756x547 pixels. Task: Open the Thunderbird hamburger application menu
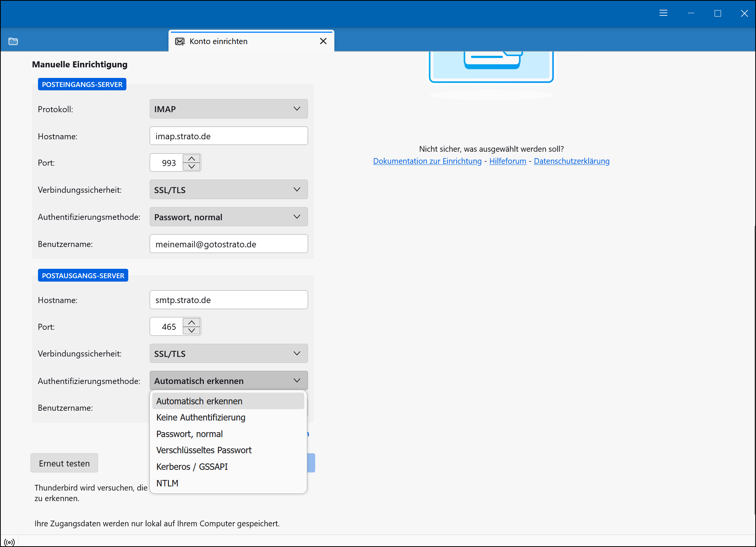tap(663, 13)
